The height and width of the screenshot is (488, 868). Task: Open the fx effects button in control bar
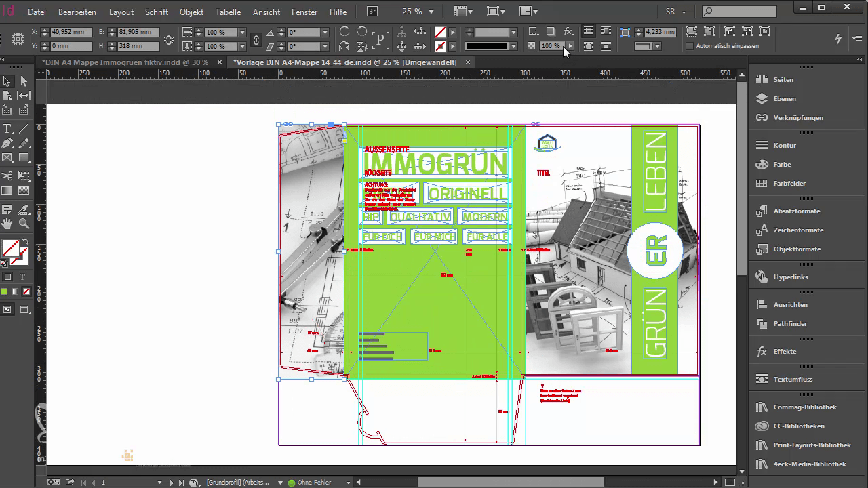[568, 32]
